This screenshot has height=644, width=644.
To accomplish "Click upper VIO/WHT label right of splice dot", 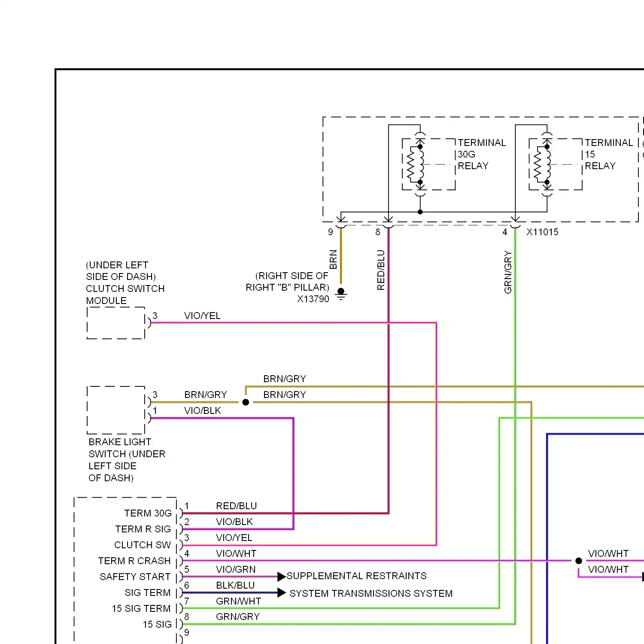I will pyautogui.click(x=608, y=553).
